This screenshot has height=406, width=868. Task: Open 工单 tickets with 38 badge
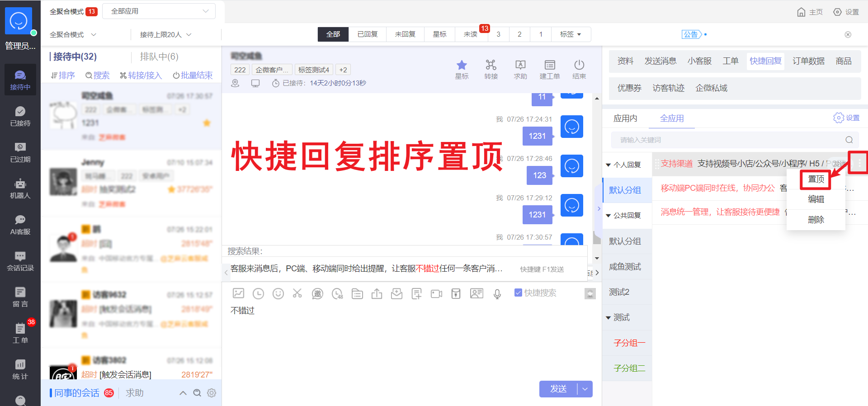[20, 334]
